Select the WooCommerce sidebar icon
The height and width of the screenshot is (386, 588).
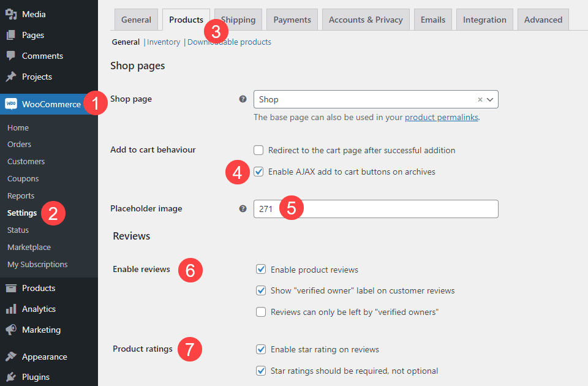click(x=12, y=104)
